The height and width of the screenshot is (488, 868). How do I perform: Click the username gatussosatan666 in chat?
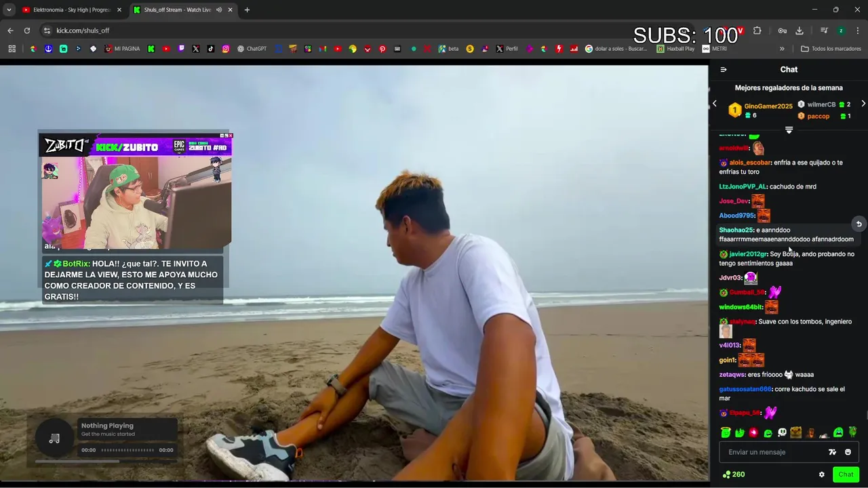pos(745,389)
